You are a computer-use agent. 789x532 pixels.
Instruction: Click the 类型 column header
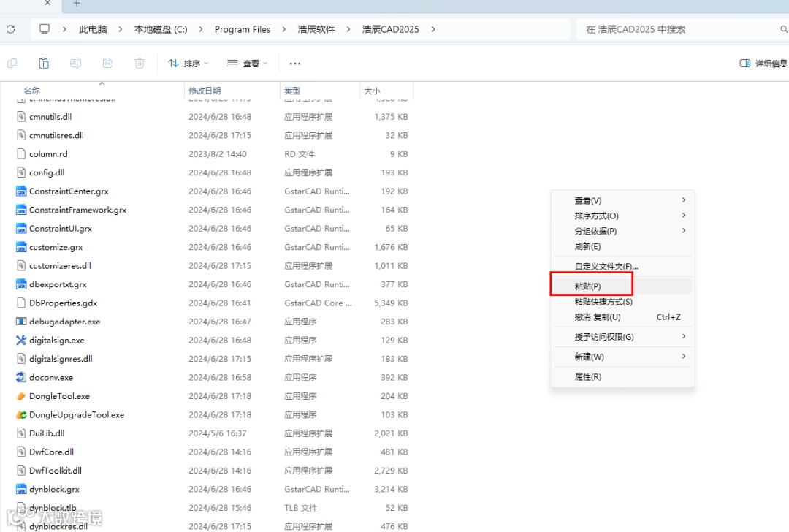click(319, 91)
